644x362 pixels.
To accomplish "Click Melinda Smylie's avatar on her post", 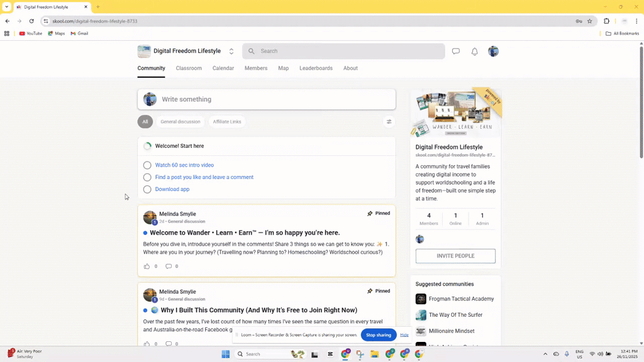I will point(149,217).
